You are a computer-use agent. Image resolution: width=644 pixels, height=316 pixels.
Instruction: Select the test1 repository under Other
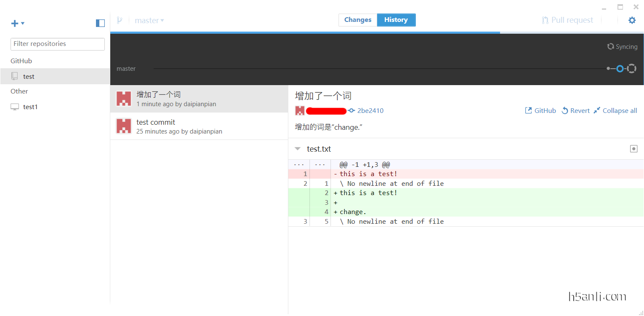coord(55,107)
